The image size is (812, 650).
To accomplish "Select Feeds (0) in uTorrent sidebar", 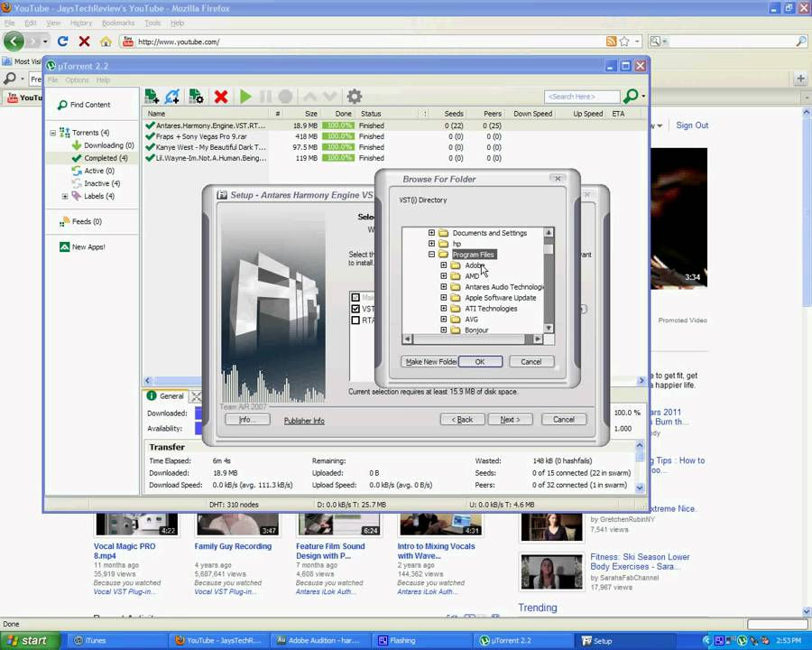I will tap(81, 222).
